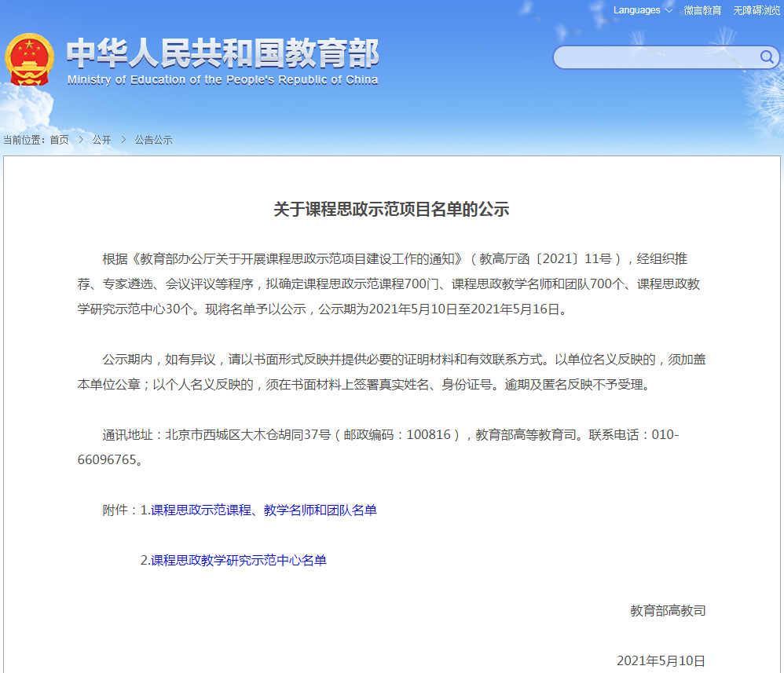
Task: Open the 公告公示 breadcrumb entry
Action: point(154,140)
